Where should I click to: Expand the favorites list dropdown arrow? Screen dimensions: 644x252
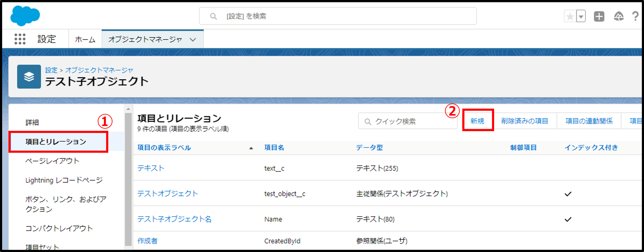coord(581,16)
